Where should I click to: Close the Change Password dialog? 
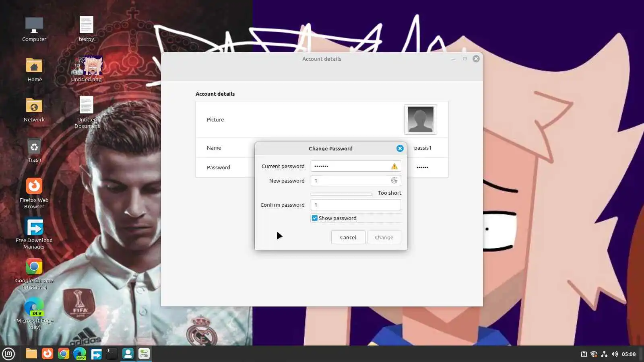click(x=400, y=148)
